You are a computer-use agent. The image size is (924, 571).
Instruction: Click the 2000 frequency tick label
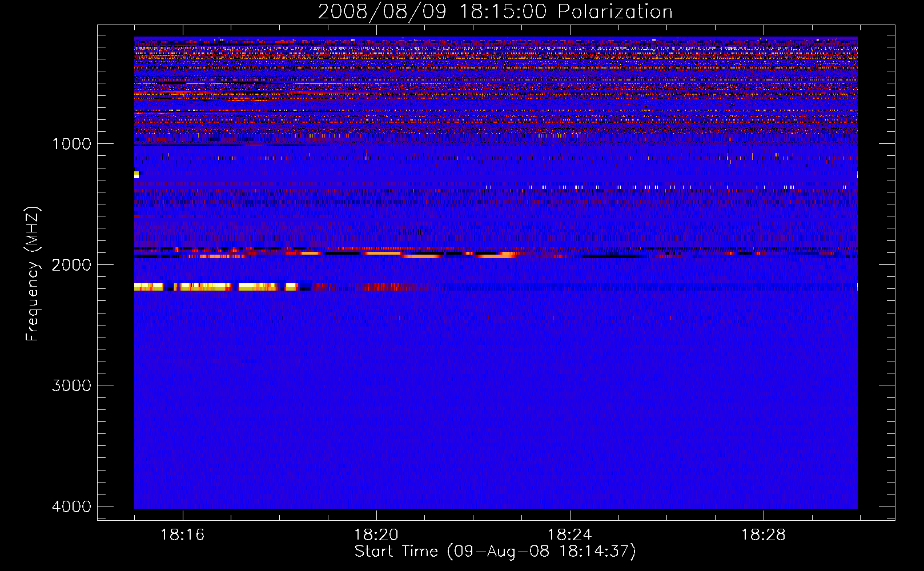point(71,265)
